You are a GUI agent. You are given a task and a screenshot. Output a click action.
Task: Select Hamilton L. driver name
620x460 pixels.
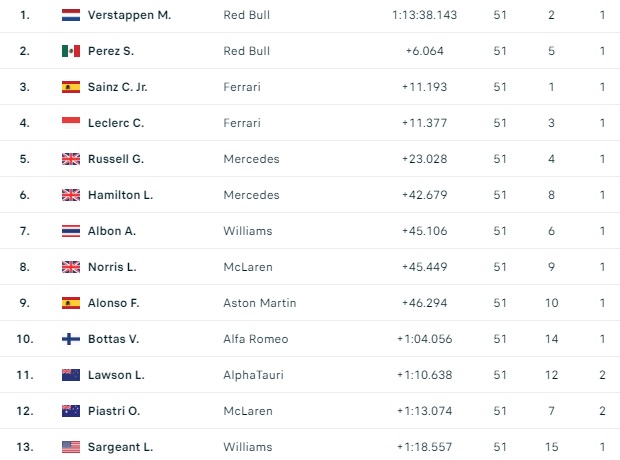point(121,195)
